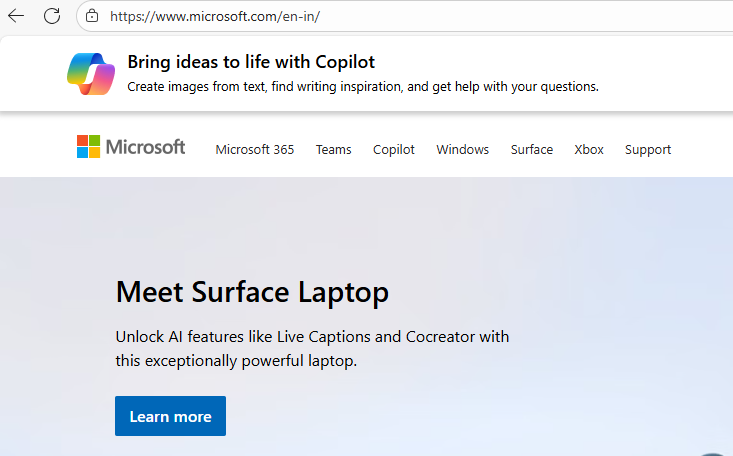Click the four-square Microsoft logo
This screenshot has height=456, width=733.
click(x=89, y=147)
